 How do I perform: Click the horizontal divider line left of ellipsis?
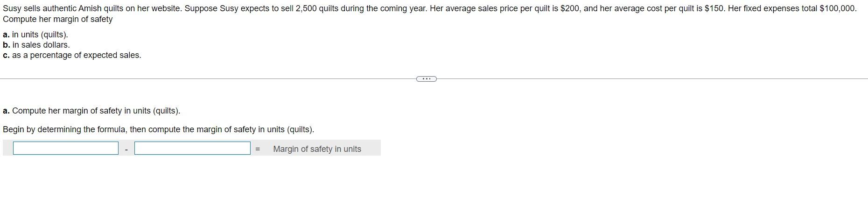[208, 79]
